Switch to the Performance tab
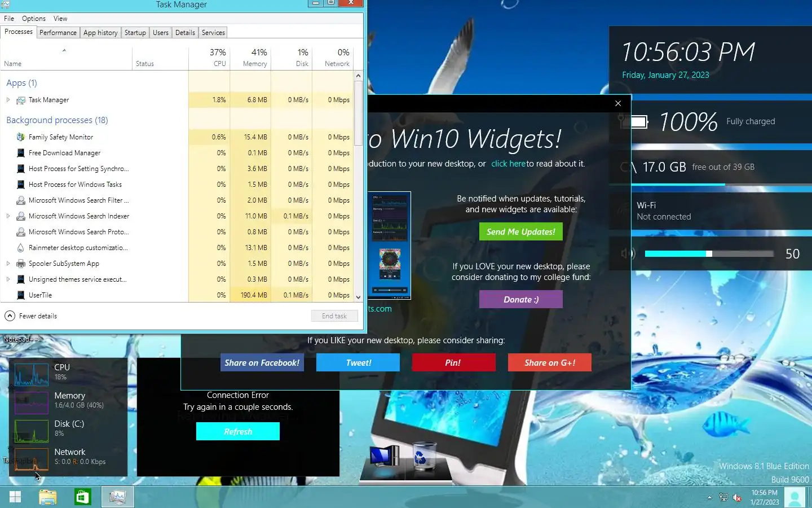 click(58, 33)
